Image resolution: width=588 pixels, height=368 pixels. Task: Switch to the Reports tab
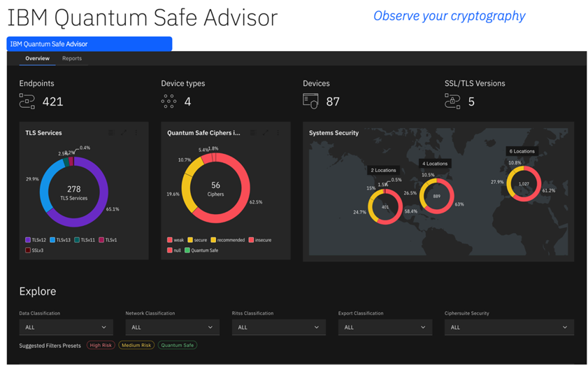72,59
